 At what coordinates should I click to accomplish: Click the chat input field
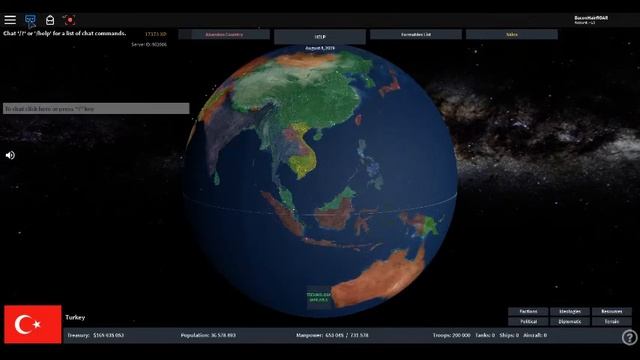tap(96, 109)
